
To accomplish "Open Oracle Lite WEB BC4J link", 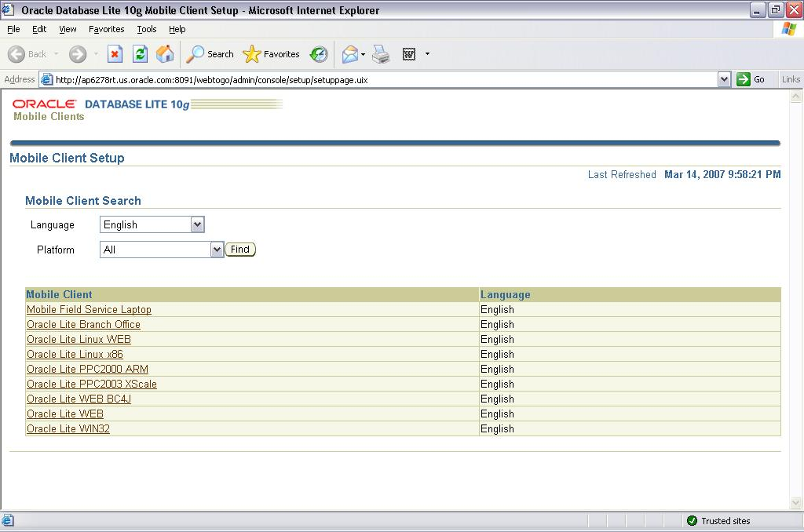I will [x=79, y=399].
